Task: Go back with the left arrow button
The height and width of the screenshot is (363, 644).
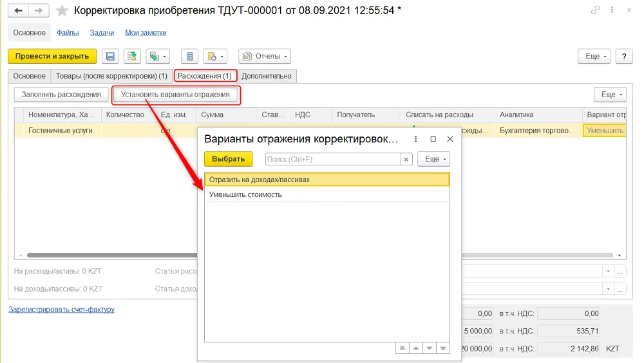Action: (19, 11)
